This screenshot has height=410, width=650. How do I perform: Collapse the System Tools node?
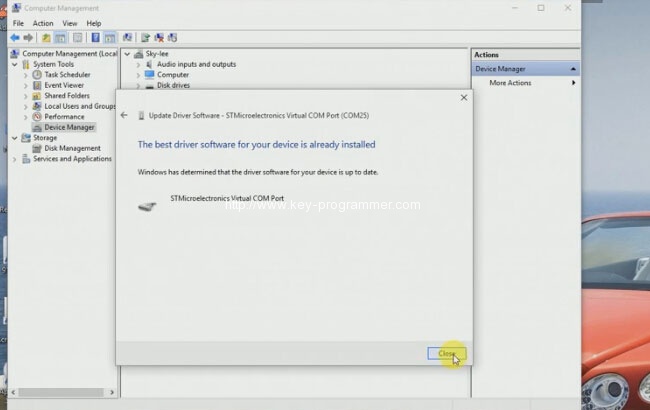click(15, 64)
